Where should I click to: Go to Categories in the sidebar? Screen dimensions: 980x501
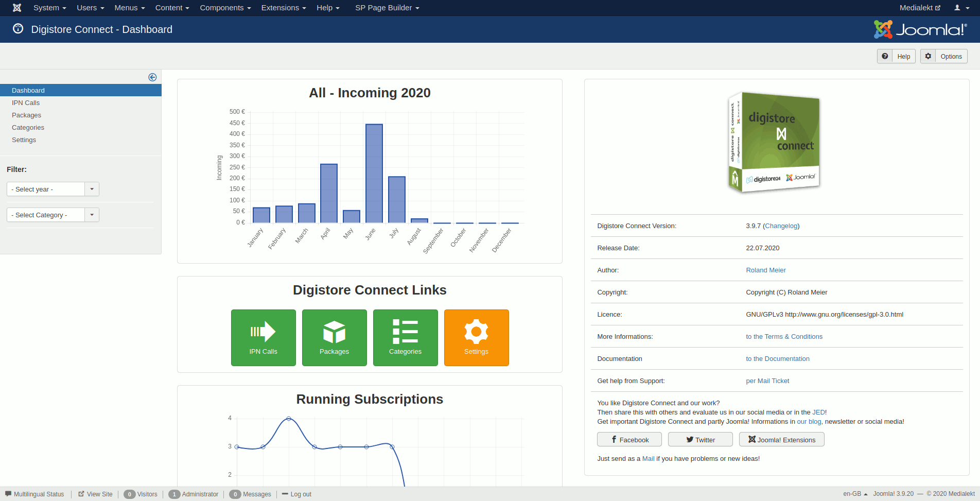(28, 127)
